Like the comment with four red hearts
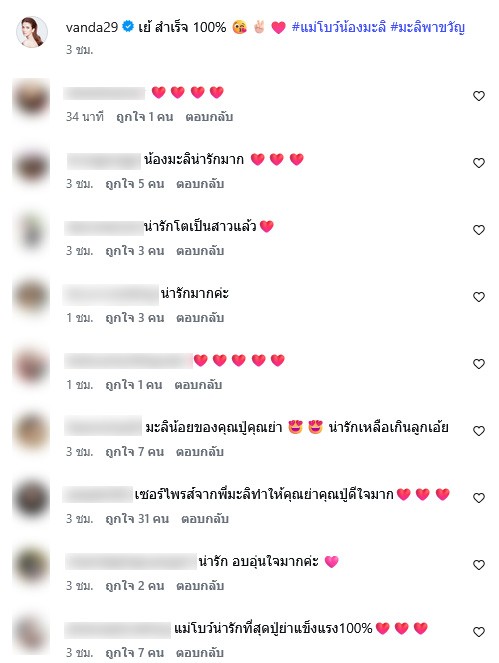The width and height of the screenshot is (499, 663). pyautogui.click(x=478, y=96)
